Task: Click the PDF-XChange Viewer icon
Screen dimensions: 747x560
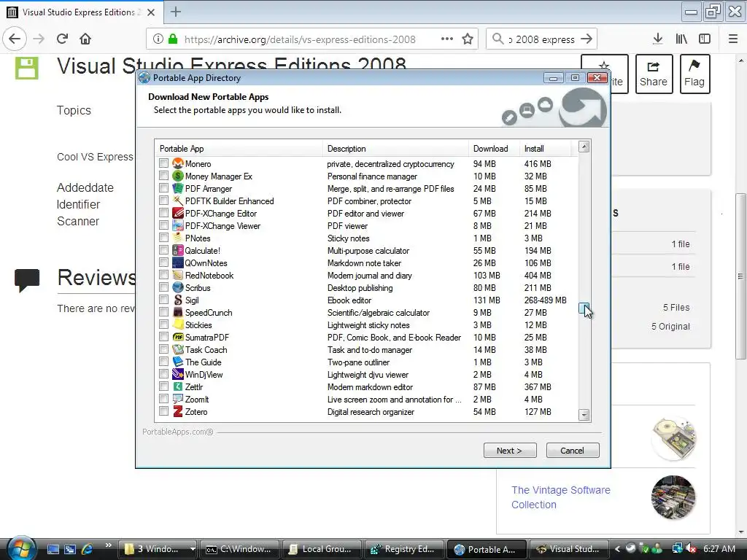Action: point(178,226)
